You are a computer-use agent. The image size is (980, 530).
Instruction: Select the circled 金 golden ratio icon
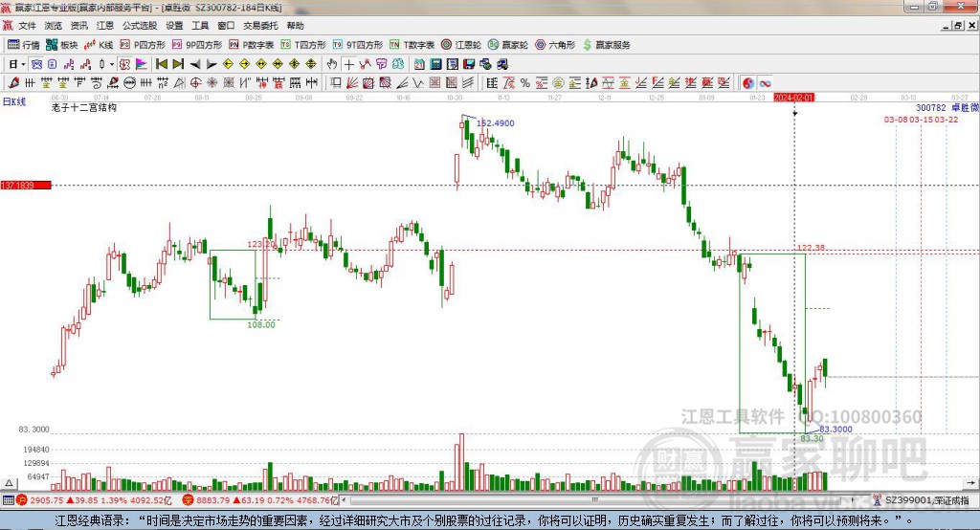click(x=558, y=82)
